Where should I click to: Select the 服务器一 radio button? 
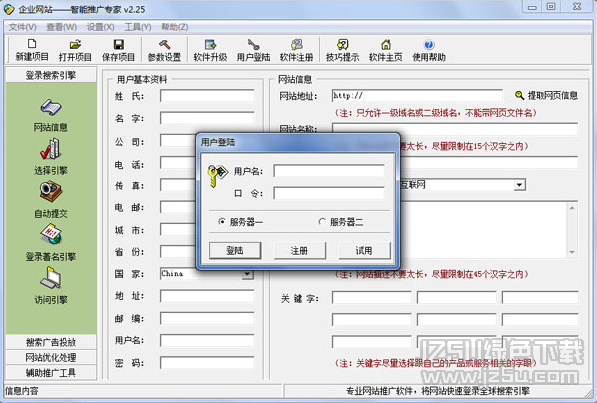222,221
